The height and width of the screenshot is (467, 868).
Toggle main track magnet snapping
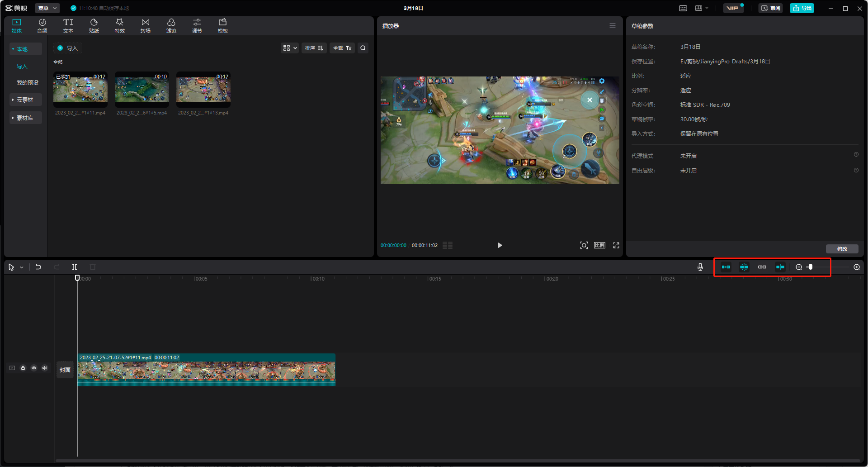pos(726,267)
